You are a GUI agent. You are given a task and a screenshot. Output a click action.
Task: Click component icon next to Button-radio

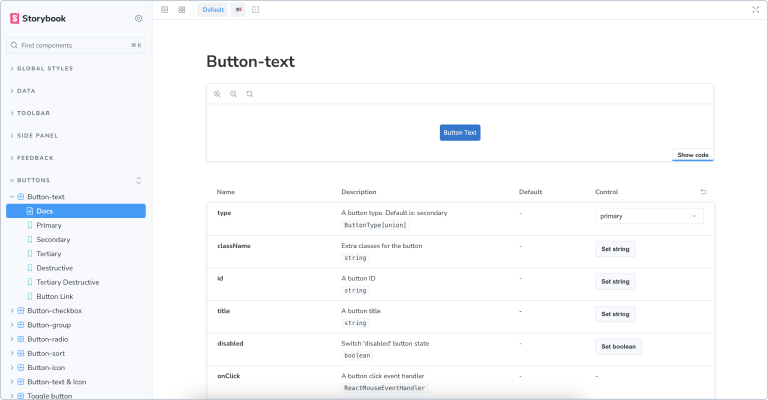(x=21, y=339)
